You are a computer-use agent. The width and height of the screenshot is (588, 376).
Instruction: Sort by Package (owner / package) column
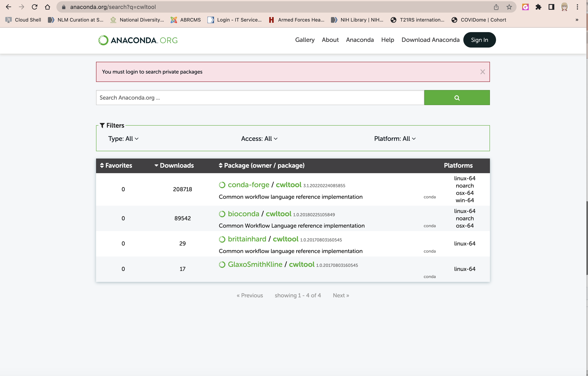pos(262,165)
